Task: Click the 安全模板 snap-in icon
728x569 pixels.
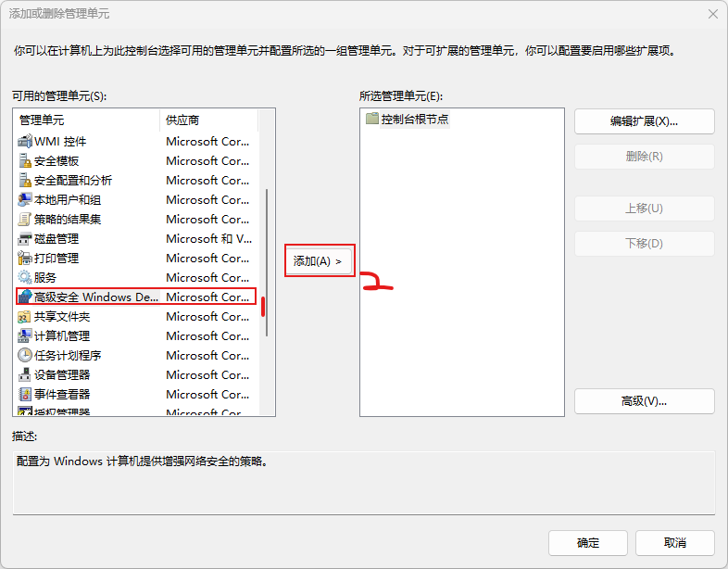Action: [25, 161]
